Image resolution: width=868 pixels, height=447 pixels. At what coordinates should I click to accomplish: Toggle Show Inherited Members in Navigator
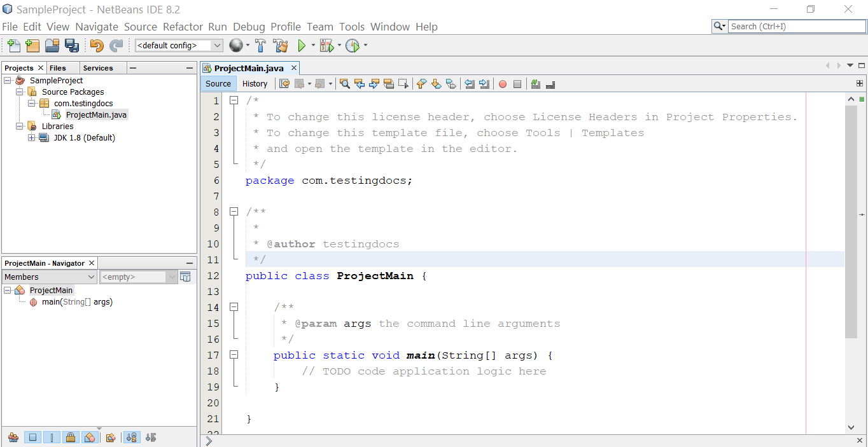pos(13,437)
